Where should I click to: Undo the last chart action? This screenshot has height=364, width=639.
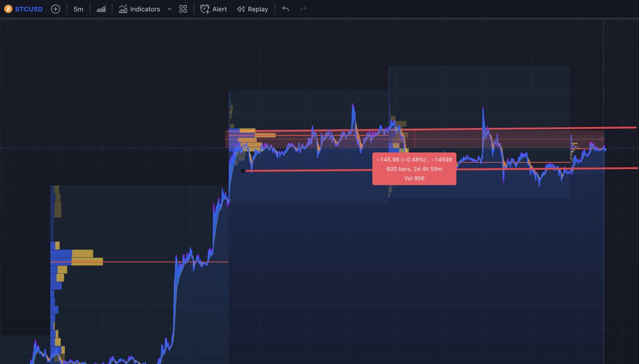[285, 9]
